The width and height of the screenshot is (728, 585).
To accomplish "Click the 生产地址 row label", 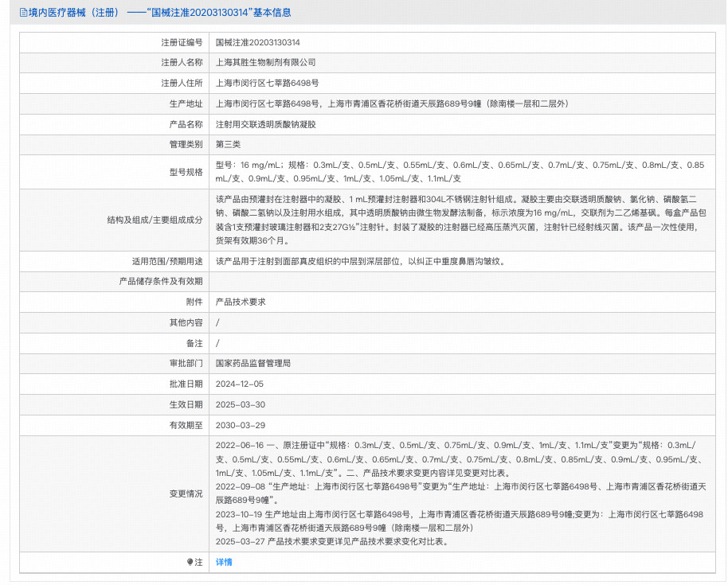I will (x=186, y=103).
